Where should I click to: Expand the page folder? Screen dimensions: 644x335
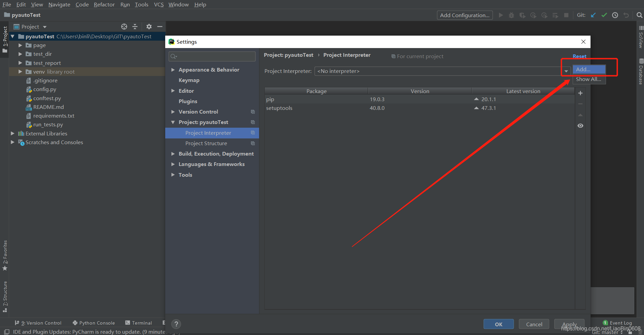pyautogui.click(x=20, y=45)
